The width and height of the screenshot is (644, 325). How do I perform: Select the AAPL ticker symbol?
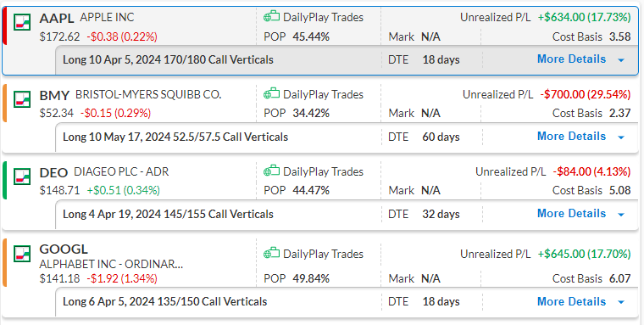click(57, 18)
